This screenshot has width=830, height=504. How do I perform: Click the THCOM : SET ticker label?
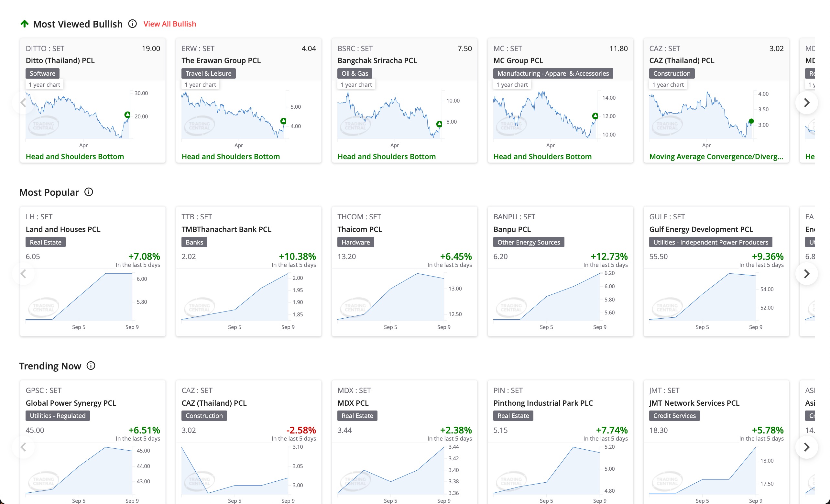(x=359, y=217)
